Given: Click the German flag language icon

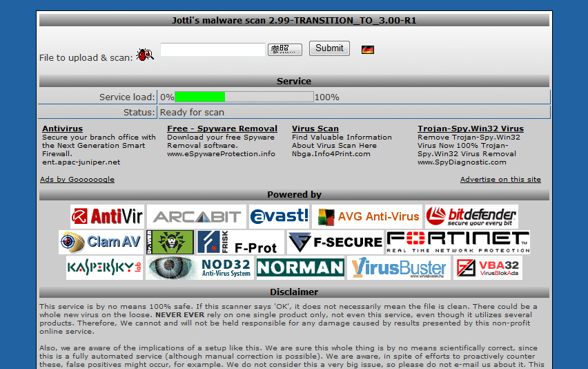Looking at the screenshot, I should 367,50.
